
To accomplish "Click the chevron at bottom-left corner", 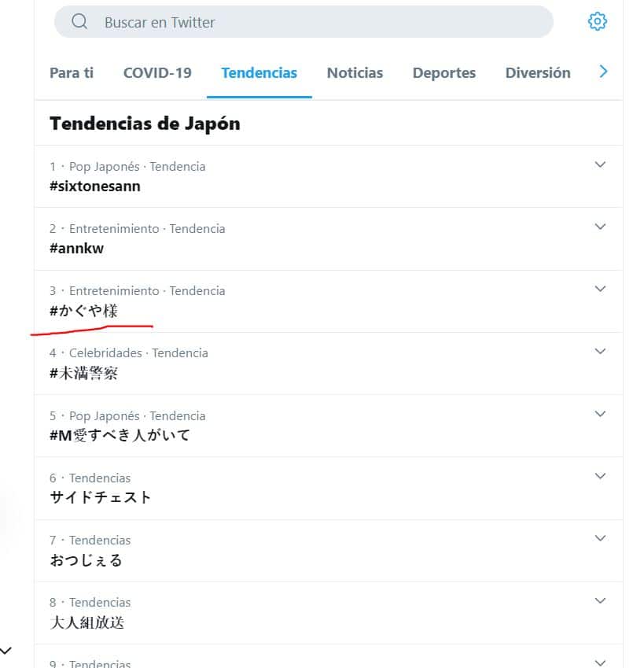I will point(6,651).
